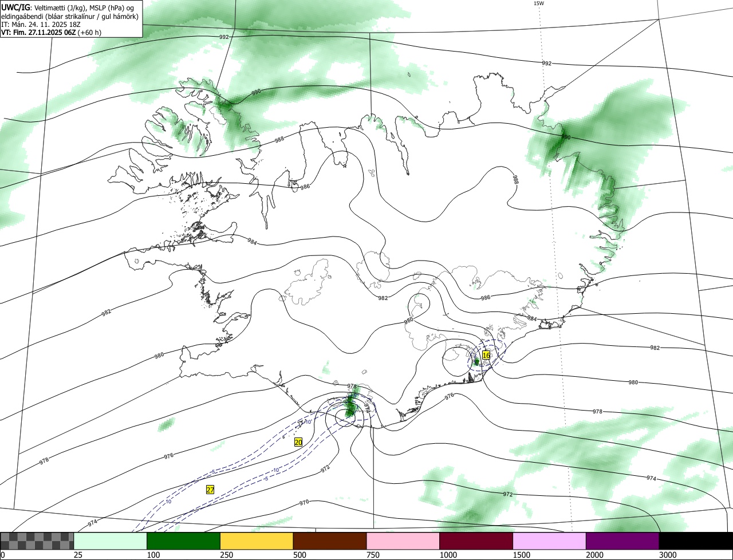Click the yellow lightning maximum box labeled 27
This screenshot has width=733, height=560.
point(210,490)
